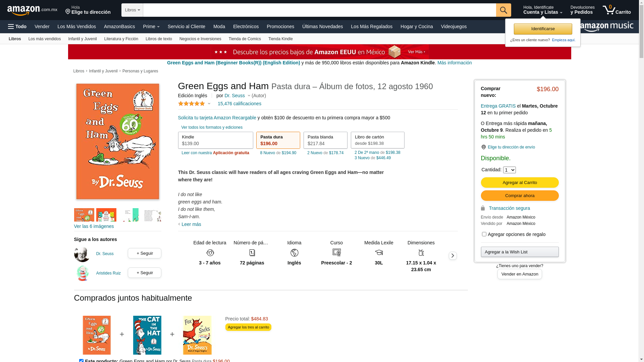Click the Agregar al Carrito button

tap(520, 183)
